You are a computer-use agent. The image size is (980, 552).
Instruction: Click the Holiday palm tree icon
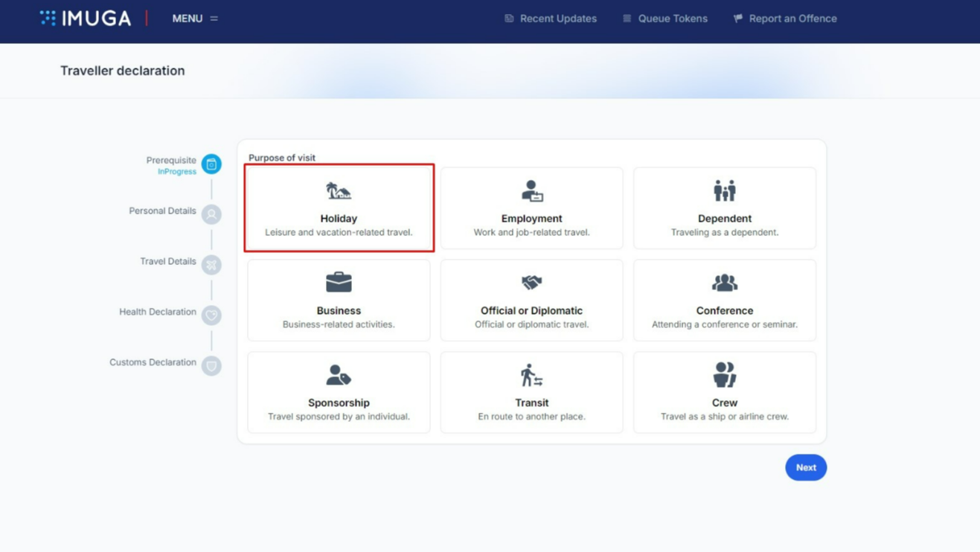coord(339,190)
